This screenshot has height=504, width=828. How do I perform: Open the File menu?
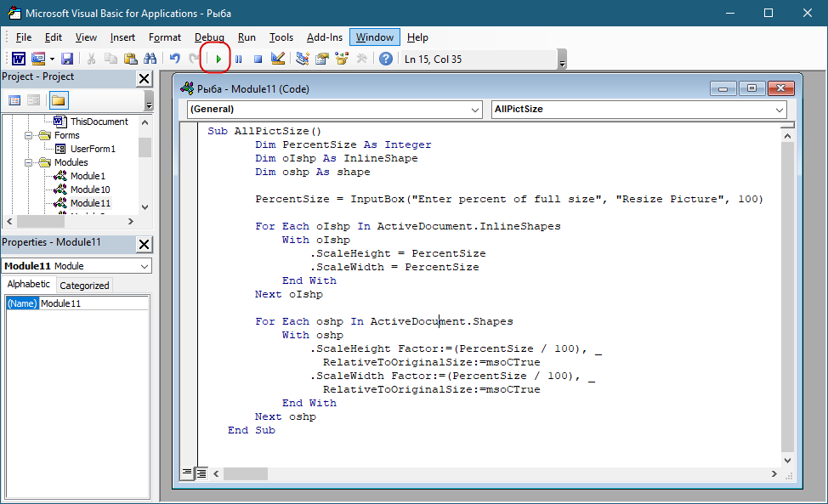point(24,37)
